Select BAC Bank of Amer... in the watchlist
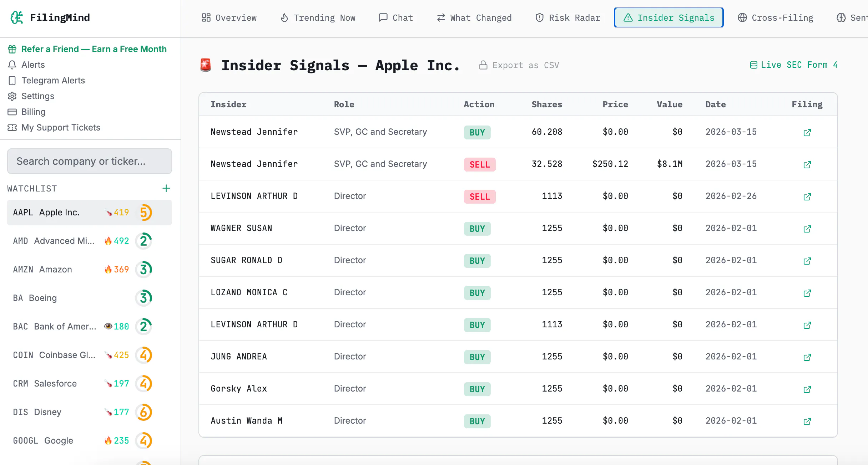Screen dimensions: 868x465 pyautogui.click(x=90, y=327)
